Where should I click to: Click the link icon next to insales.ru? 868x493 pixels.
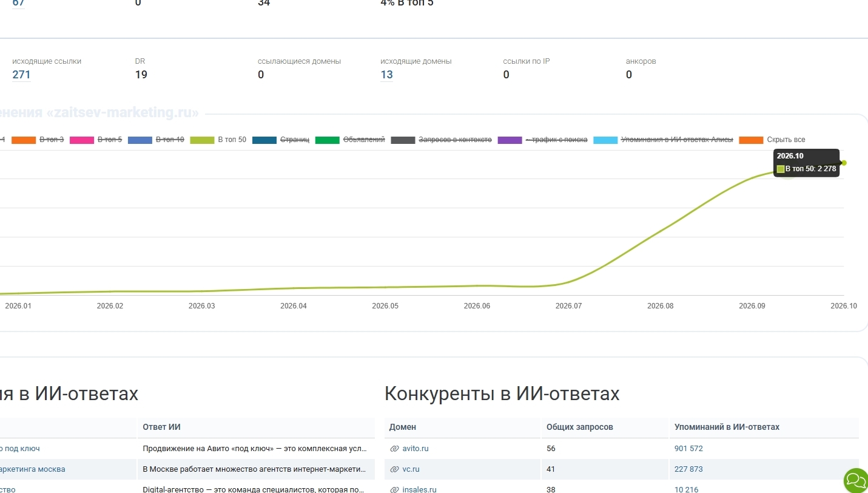394,489
